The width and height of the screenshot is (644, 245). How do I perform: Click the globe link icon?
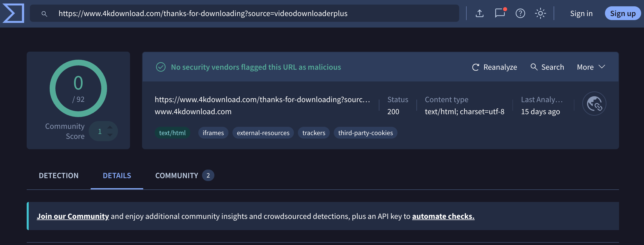594,104
